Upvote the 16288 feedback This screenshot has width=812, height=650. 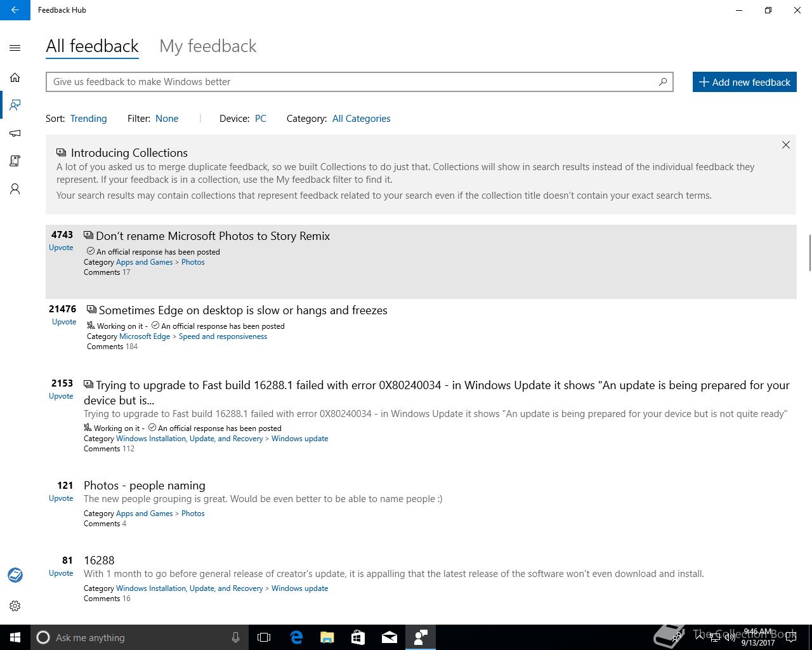[61, 573]
